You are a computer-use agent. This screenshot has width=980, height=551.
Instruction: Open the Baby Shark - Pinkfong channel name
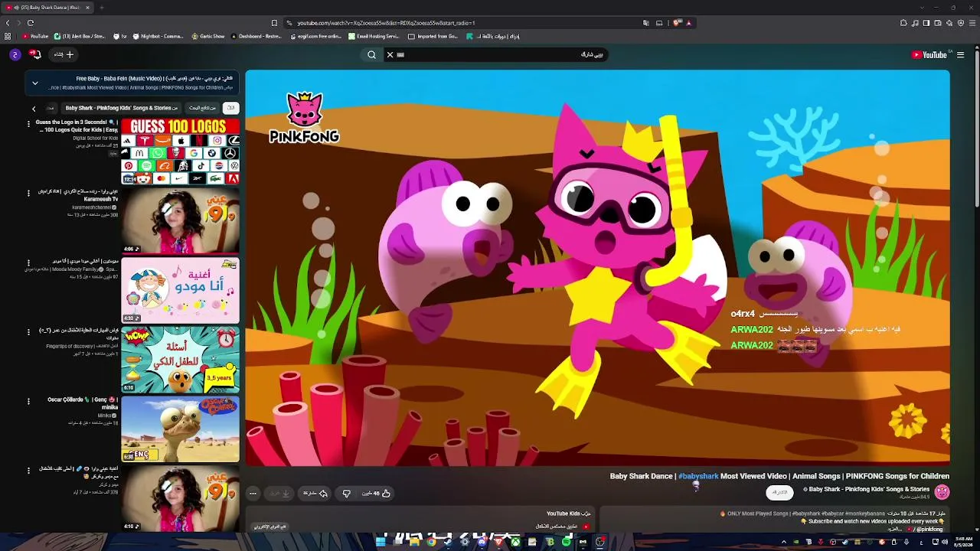pyautogui.click(x=869, y=489)
